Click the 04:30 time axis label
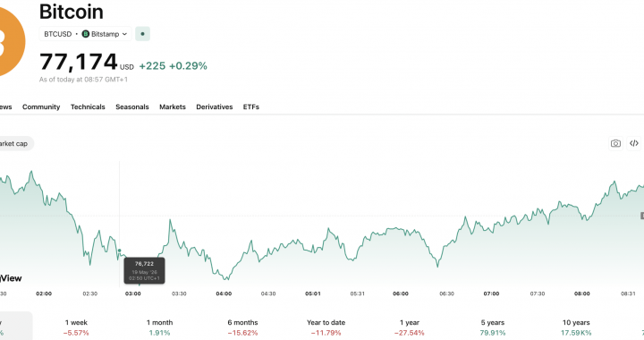This screenshot has height=340, width=644. pyautogui.click(x=268, y=293)
